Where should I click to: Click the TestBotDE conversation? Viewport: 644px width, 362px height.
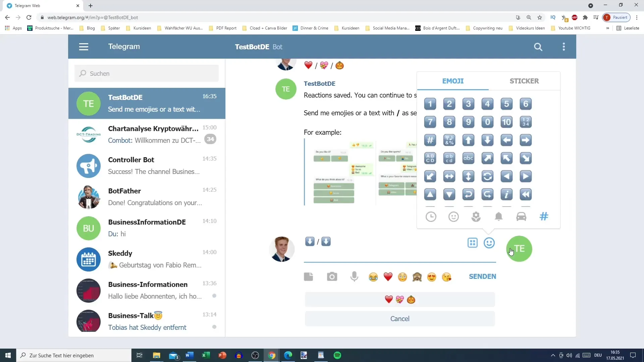click(x=147, y=103)
